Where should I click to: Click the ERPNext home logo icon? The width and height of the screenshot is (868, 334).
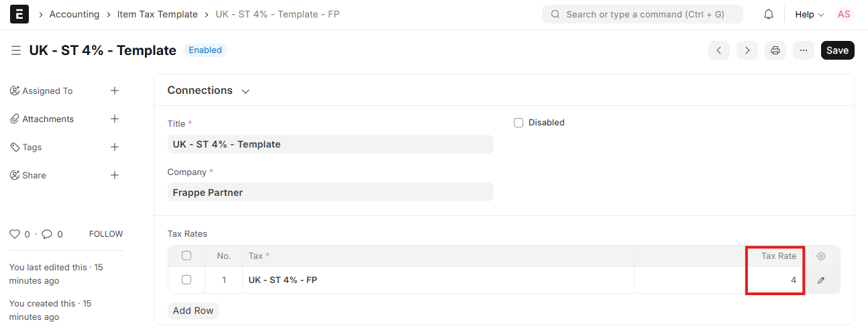(x=19, y=14)
